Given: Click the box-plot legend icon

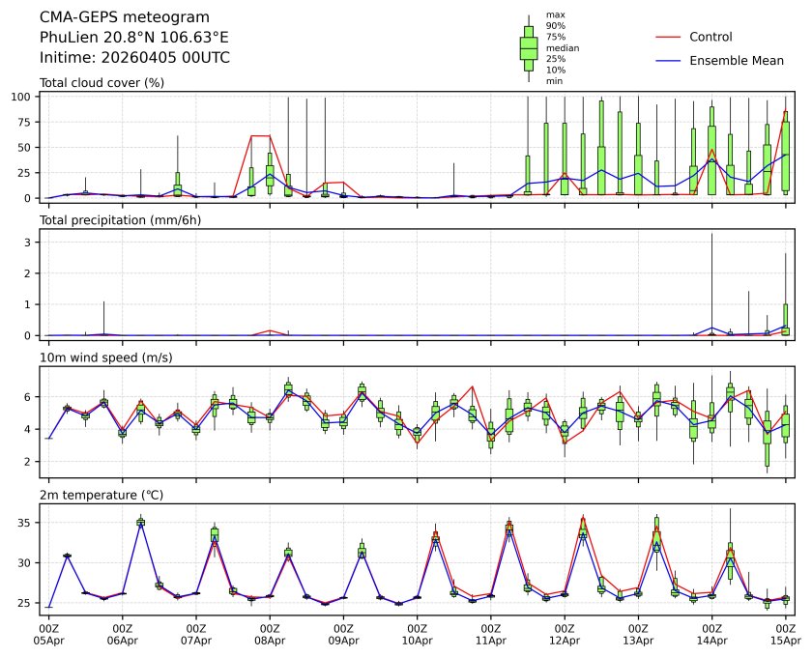Looking at the screenshot, I should [529, 48].
